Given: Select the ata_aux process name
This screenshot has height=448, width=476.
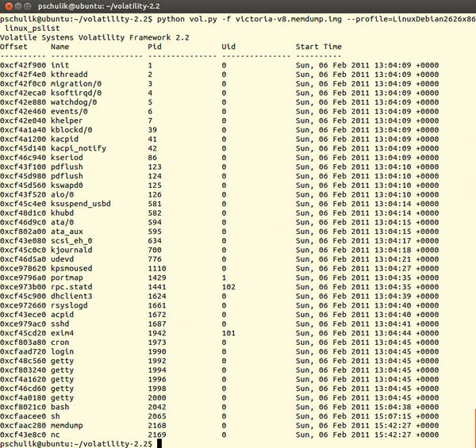Looking at the screenshot, I should (x=67, y=232).
